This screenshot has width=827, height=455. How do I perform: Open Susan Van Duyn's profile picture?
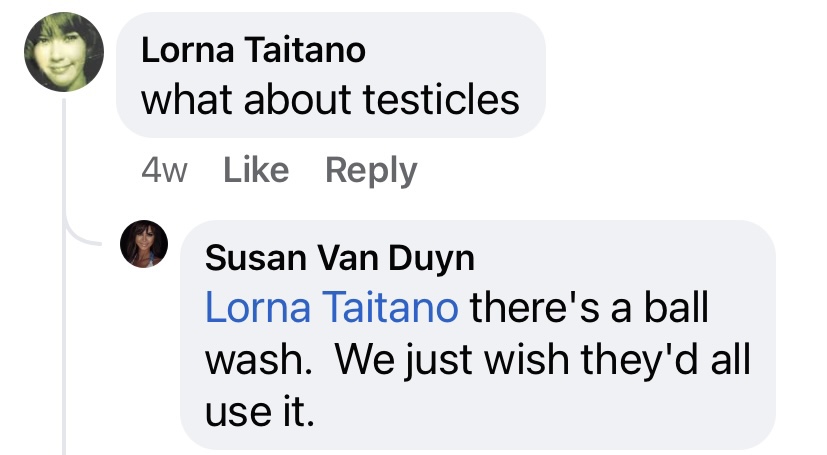143,244
